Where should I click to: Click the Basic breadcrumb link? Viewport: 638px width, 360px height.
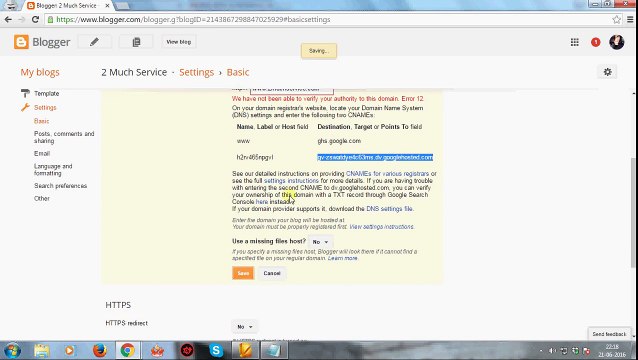[x=238, y=72]
